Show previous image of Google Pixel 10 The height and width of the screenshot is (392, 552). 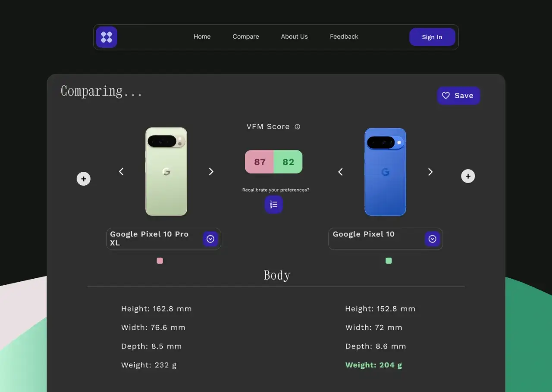[340, 172]
